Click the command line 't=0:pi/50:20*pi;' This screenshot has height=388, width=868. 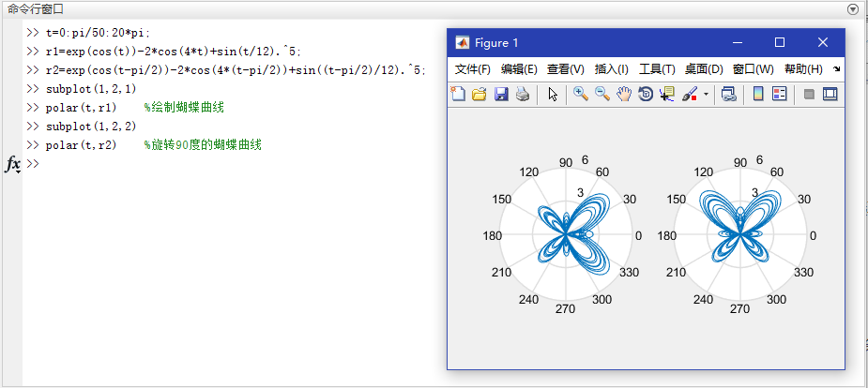[98, 33]
